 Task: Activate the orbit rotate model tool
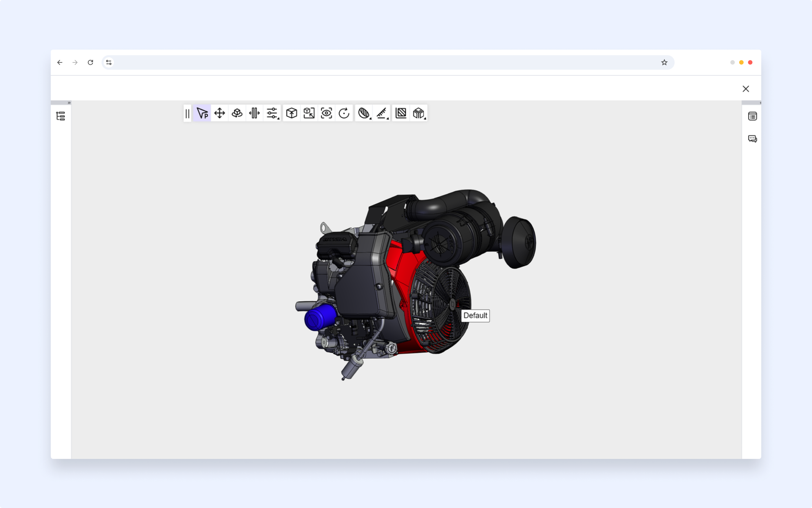[237, 113]
